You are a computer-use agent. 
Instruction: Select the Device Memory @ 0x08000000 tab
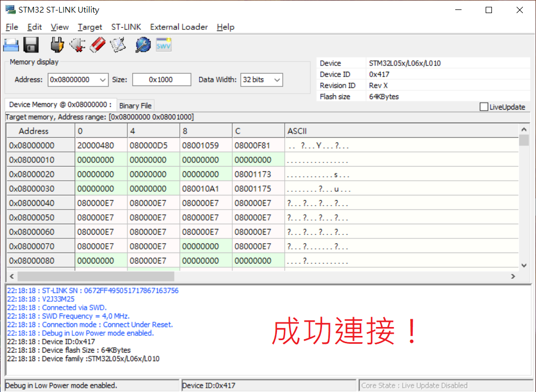[60, 104]
